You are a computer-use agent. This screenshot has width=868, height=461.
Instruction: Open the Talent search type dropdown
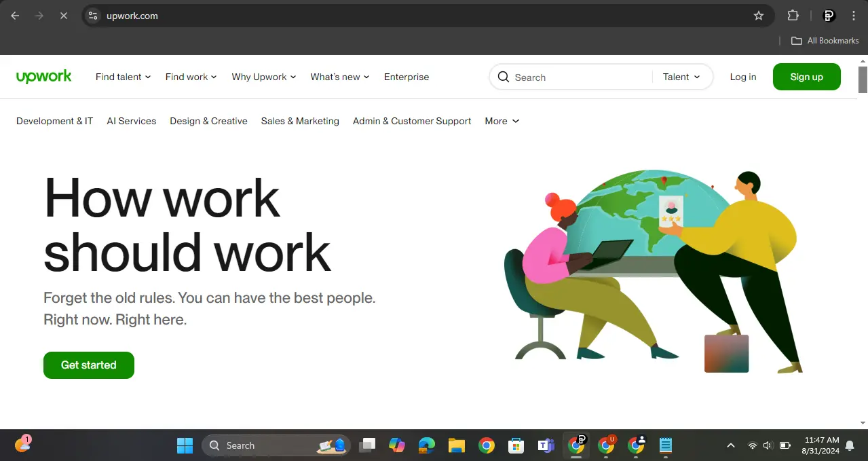click(681, 77)
